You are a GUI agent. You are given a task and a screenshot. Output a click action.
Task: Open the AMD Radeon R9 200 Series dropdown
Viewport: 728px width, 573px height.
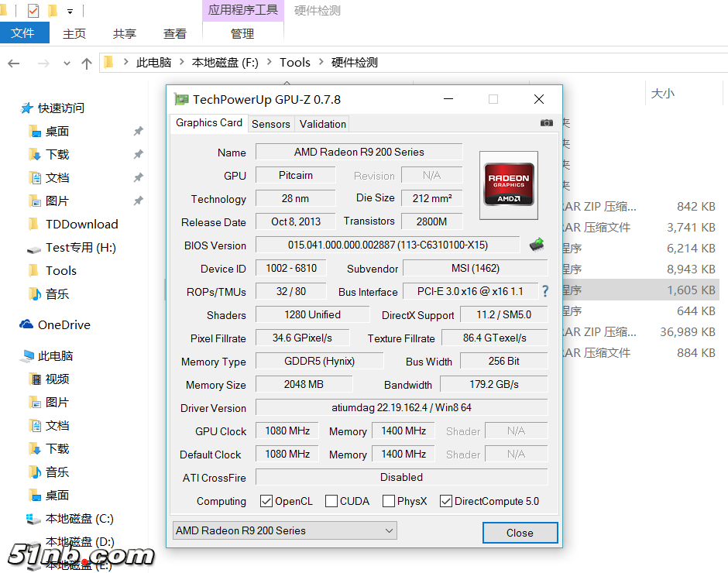coord(284,530)
